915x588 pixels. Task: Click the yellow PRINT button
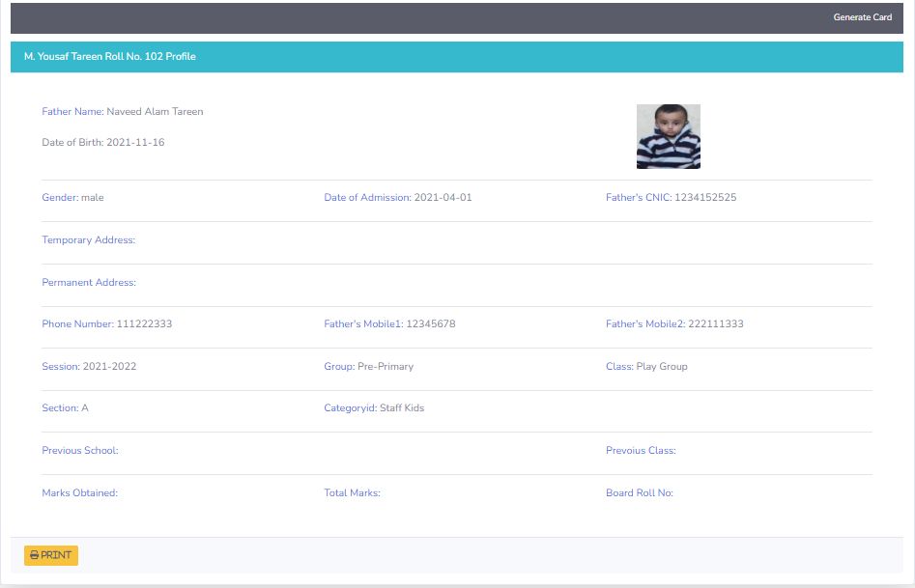[51, 555]
